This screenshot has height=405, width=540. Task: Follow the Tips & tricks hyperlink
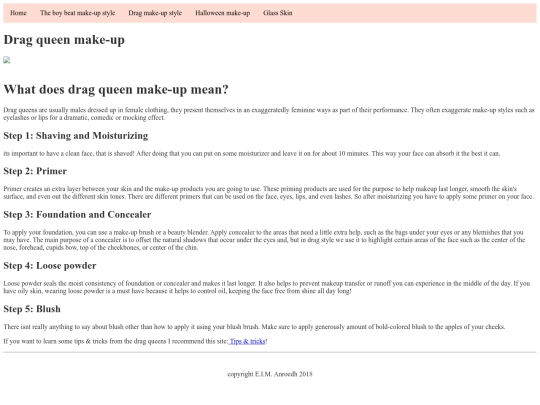[247, 341]
